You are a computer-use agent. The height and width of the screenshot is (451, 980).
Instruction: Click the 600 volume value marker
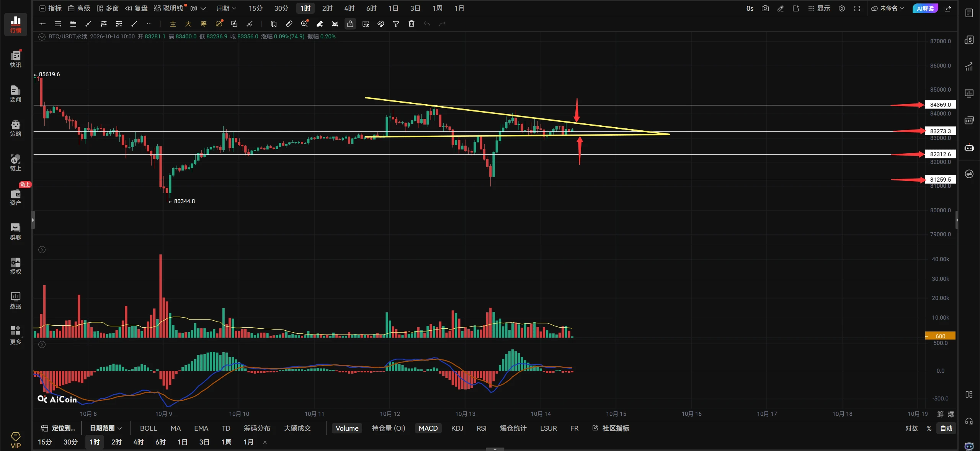tap(940, 336)
